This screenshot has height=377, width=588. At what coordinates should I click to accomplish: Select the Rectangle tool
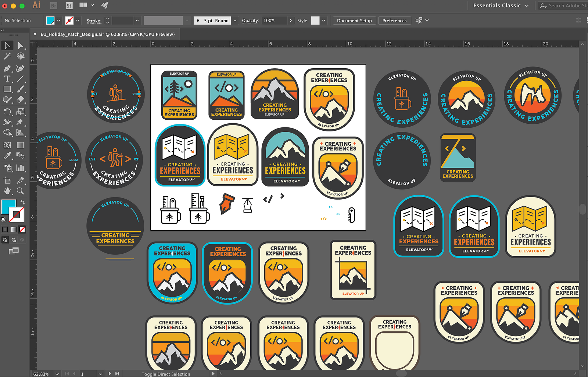click(x=7, y=89)
